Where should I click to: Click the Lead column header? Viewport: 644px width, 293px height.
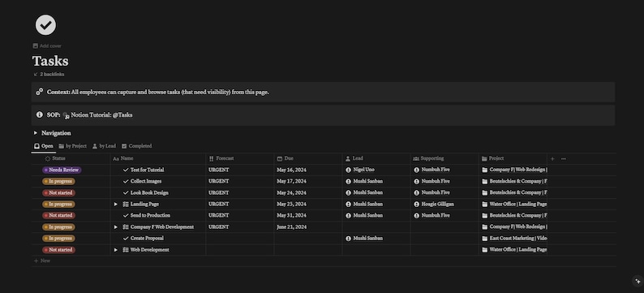tap(376, 158)
